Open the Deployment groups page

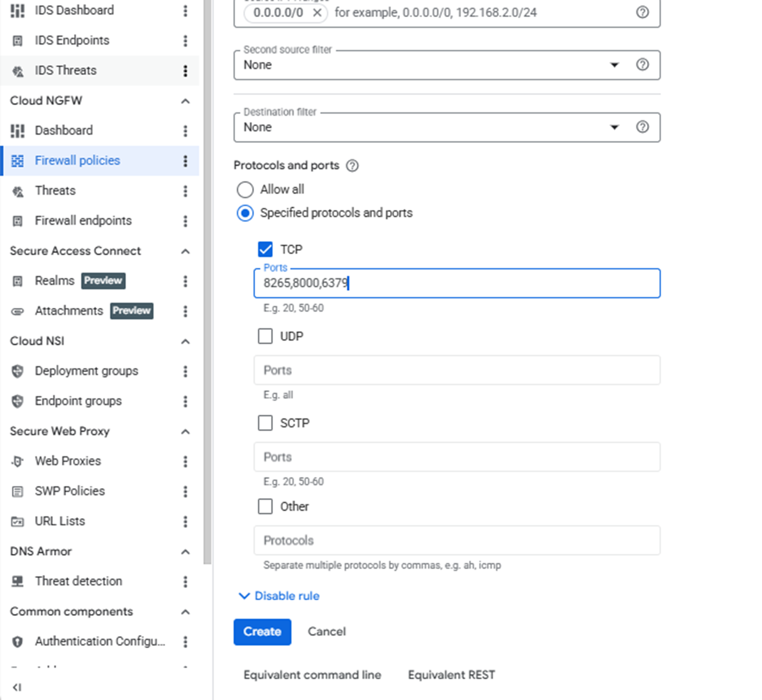pos(86,371)
